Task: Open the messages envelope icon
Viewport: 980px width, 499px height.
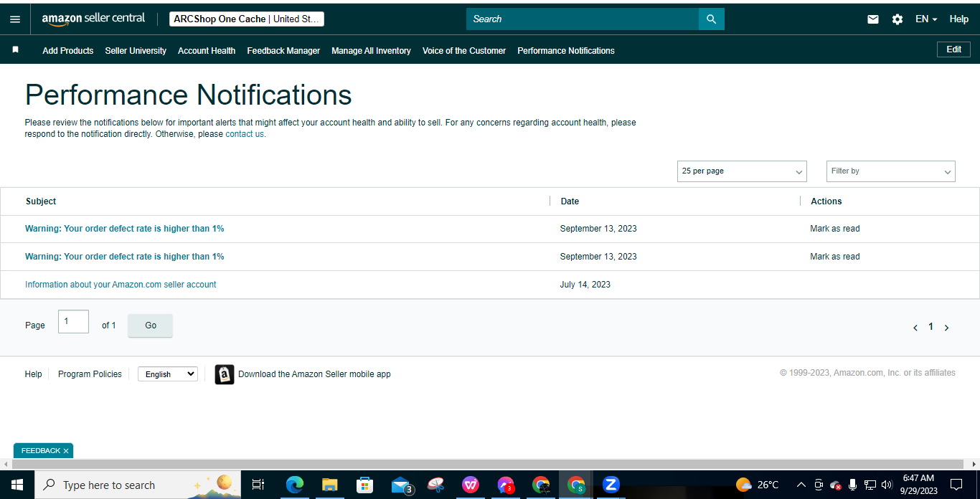Action: 873,19
